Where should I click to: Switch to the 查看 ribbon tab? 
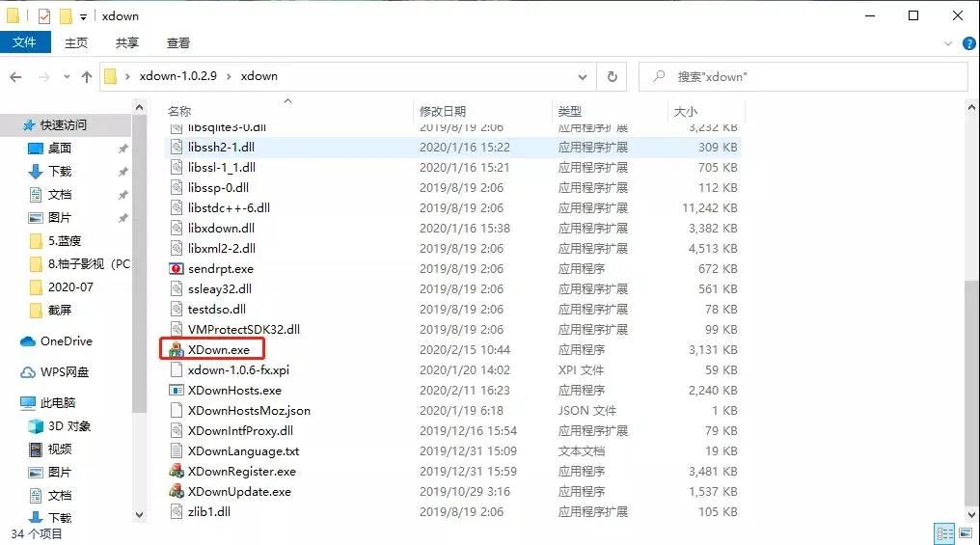coord(178,43)
